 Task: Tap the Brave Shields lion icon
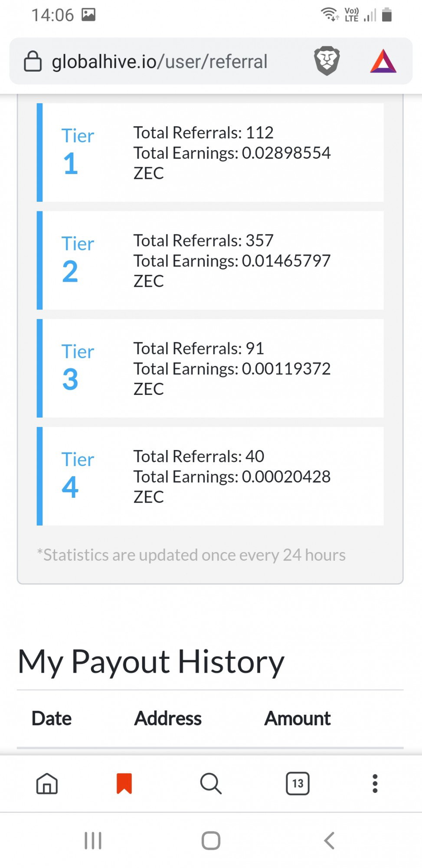click(327, 61)
